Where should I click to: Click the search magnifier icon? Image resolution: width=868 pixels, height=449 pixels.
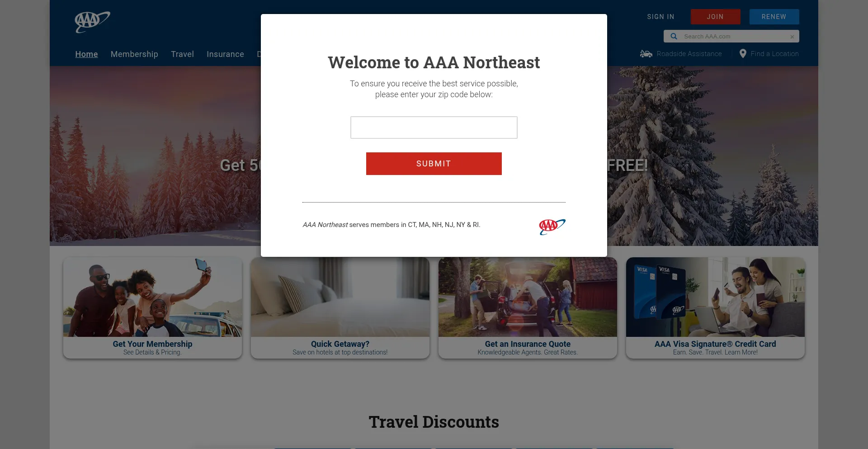(x=674, y=36)
